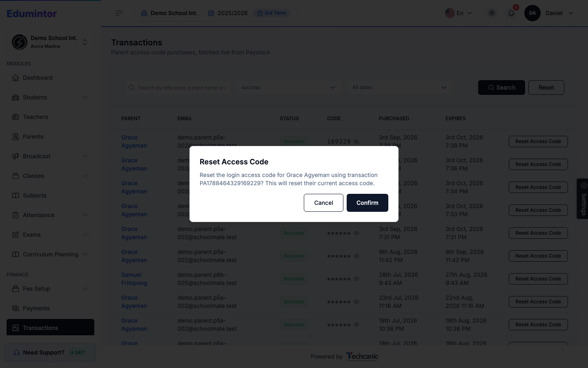588x368 pixels.
Task: Click the Edumintor logo
Action: (32, 13)
